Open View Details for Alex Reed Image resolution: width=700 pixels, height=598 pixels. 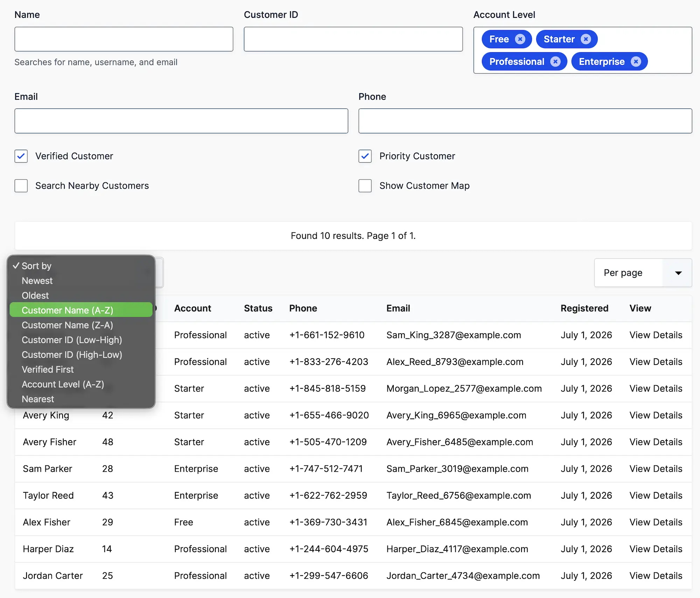tap(656, 362)
